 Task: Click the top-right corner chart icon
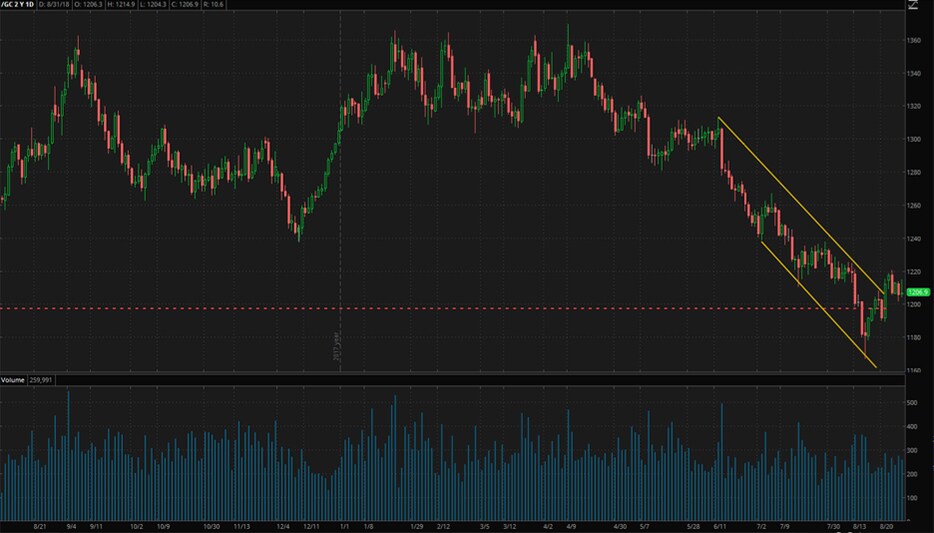pos(913,5)
